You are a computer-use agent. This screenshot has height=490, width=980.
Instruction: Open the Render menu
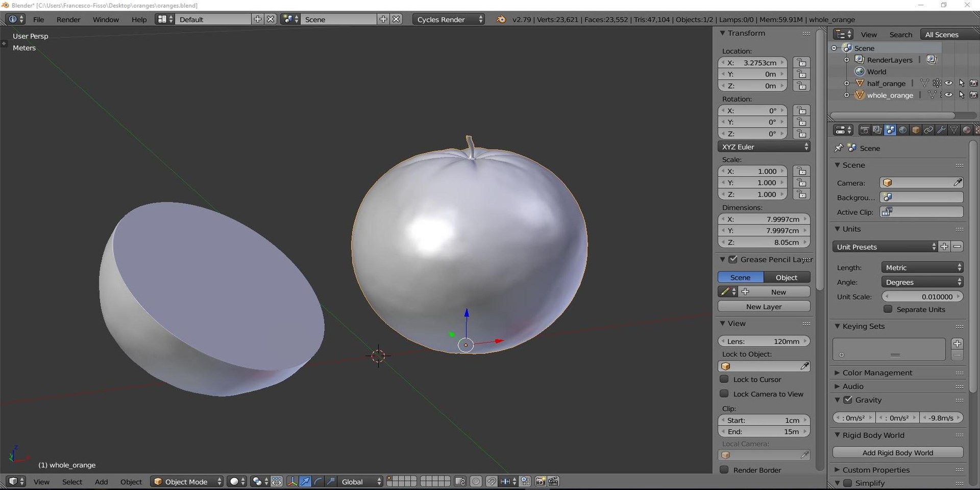click(x=68, y=19)
